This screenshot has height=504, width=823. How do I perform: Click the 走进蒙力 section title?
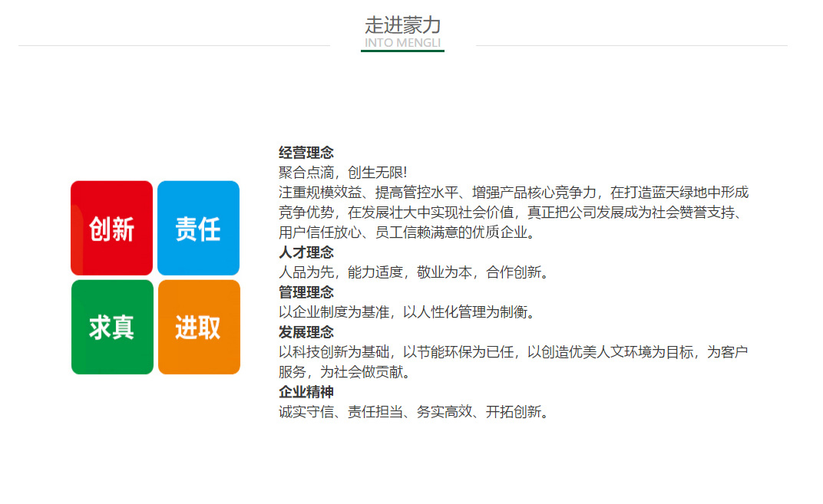[x=402, y=25]
